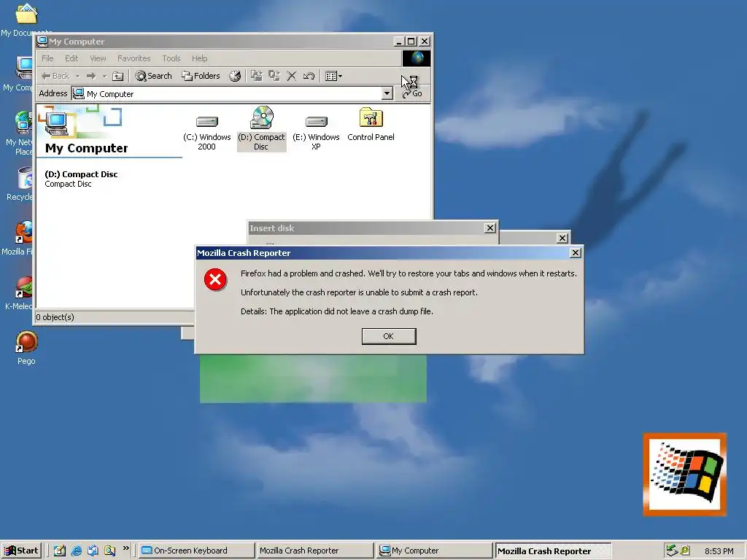747x560 pixels.
Task: Click the Move To toolbar icon
Action: pos(257,76)
